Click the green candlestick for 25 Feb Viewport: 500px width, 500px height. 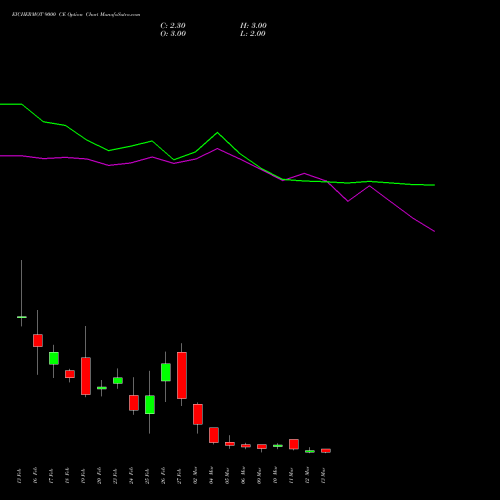point(150,405)
